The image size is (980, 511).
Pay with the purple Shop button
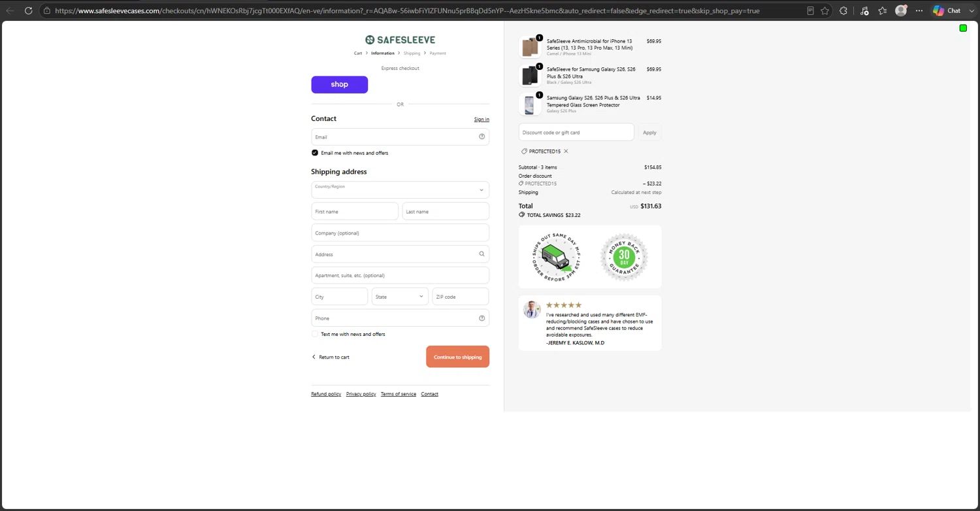click(339, 84)
